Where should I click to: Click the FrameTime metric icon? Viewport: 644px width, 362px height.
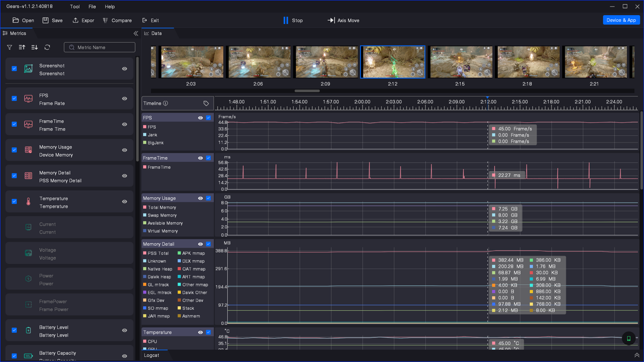28,125
